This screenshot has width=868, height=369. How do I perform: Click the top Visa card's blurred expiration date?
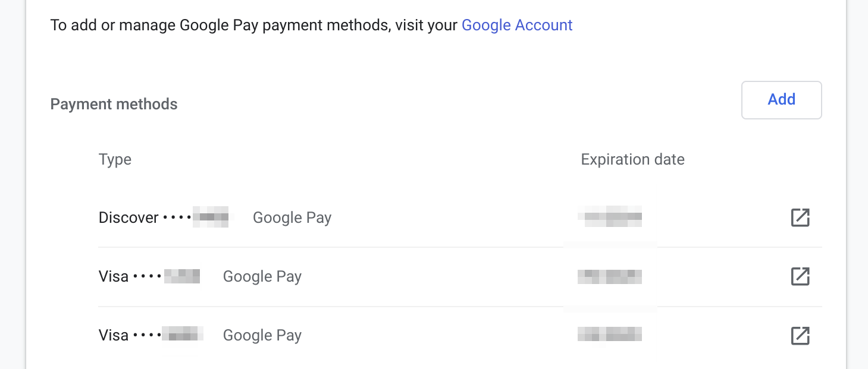[610, 276]
